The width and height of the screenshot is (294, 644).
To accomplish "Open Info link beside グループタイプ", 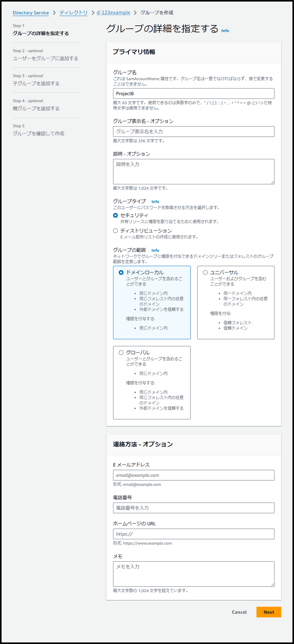I will 155,201.
